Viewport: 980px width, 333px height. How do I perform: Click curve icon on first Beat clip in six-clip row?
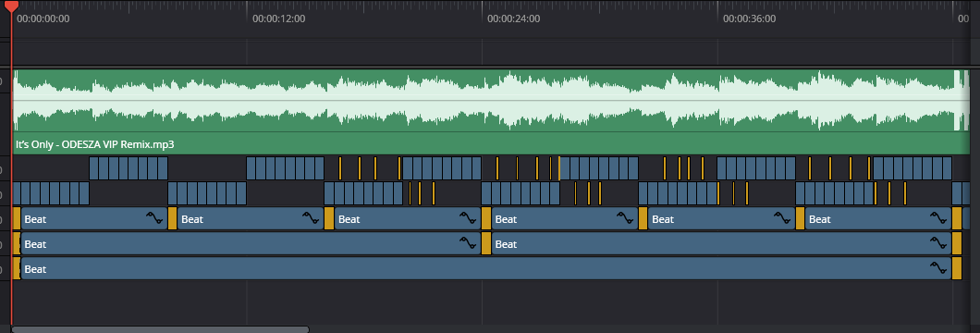(153, 218)
